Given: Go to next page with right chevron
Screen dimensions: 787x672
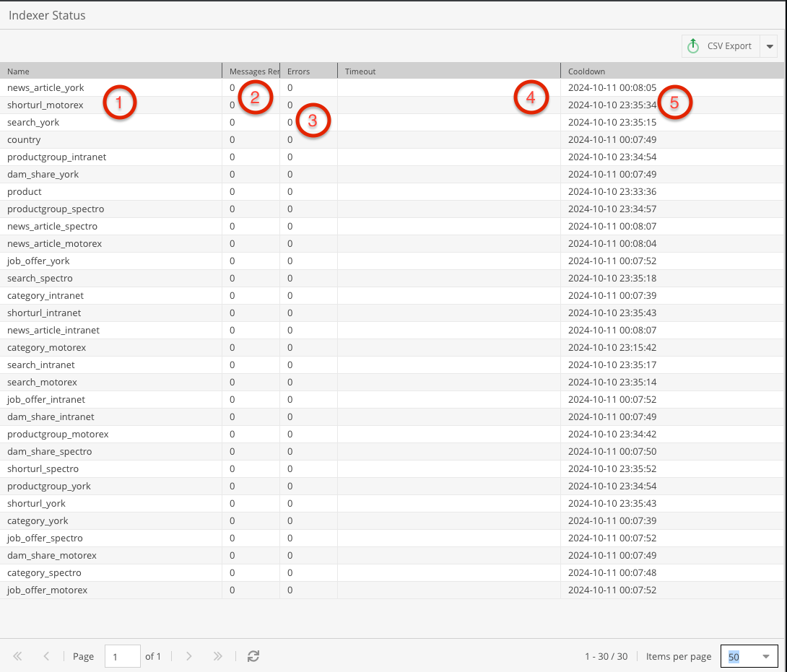Looking at the screenshot, I should 188,656.
